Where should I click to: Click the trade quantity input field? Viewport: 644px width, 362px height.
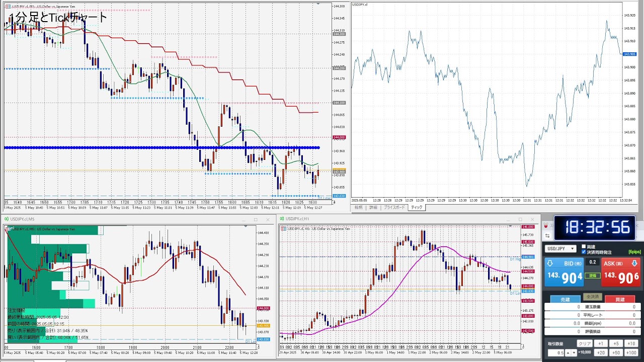click(556, 352)
